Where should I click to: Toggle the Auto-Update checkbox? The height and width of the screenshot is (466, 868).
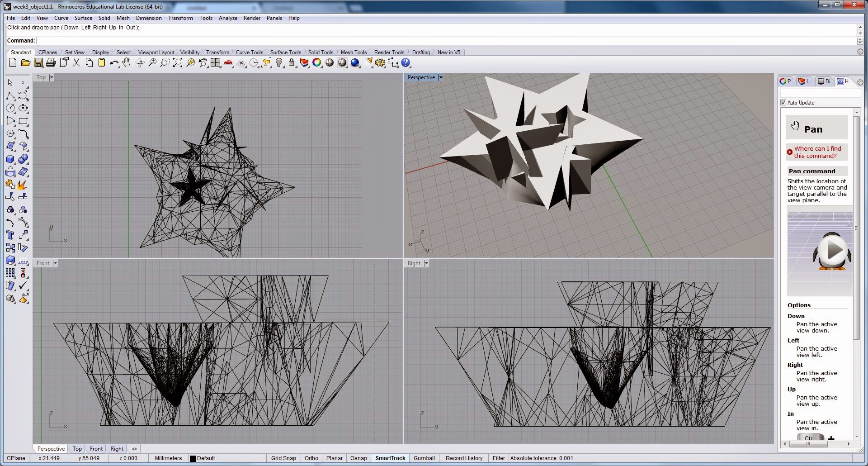click(x=783, y=103)
